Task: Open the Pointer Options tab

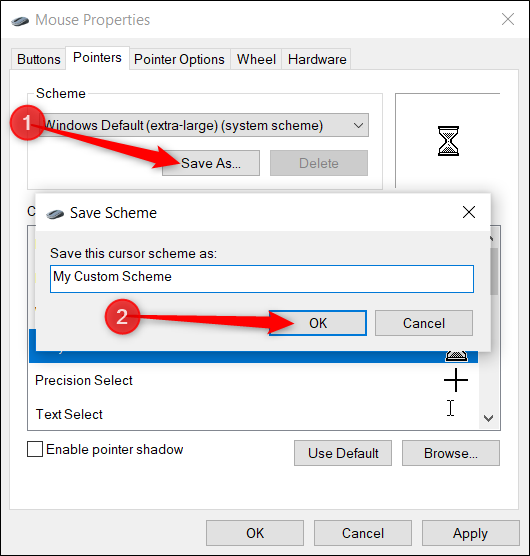Action: click(179, 59)
